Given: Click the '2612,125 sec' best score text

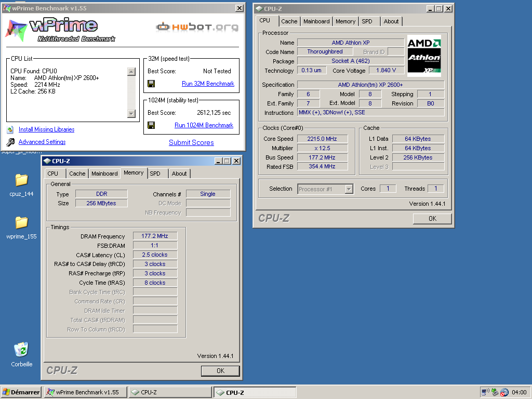Looking at the screenshot, I should pyautogui.click(x=214, y=113).
